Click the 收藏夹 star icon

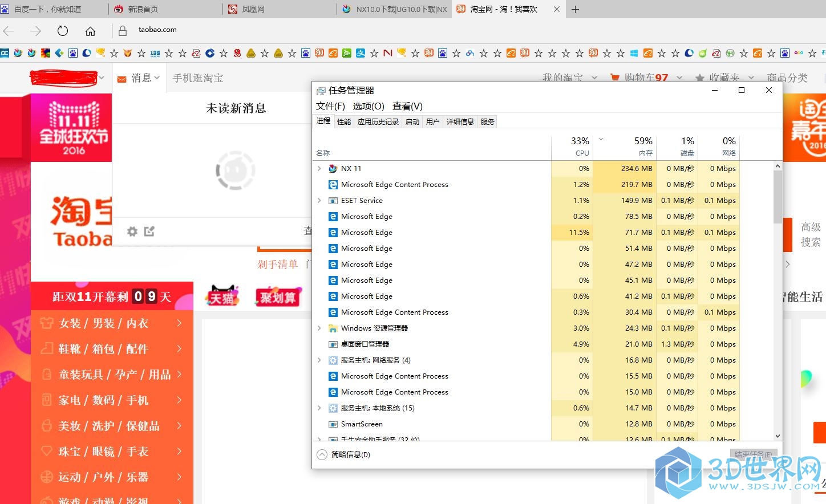(x=699, y=78)
